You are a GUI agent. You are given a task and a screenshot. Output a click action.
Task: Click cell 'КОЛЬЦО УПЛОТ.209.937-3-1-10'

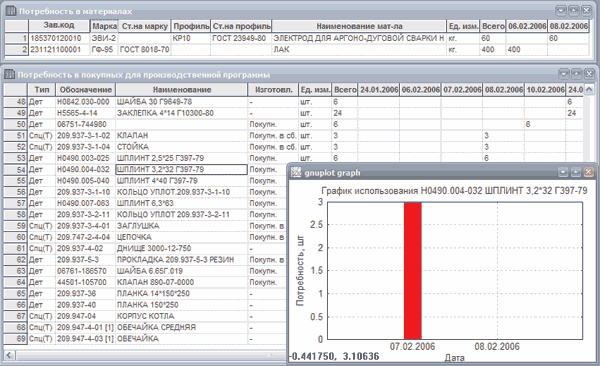click(182, 192)
